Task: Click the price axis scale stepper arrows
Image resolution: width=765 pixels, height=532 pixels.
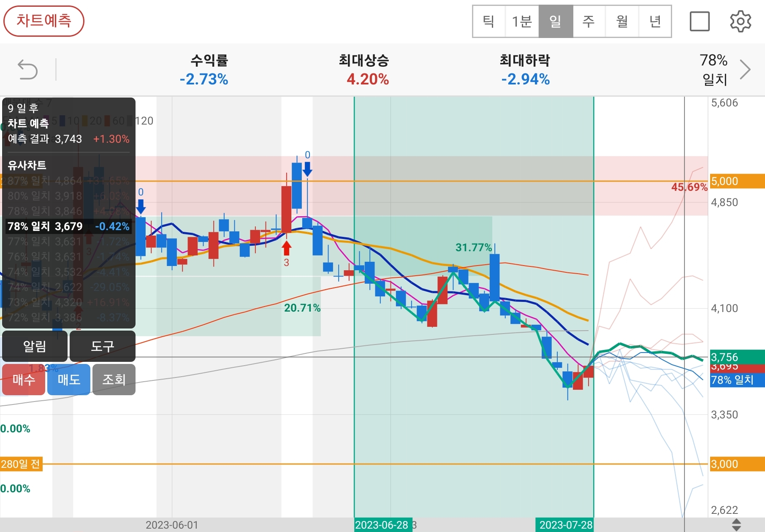Action: tap(737, 525)
